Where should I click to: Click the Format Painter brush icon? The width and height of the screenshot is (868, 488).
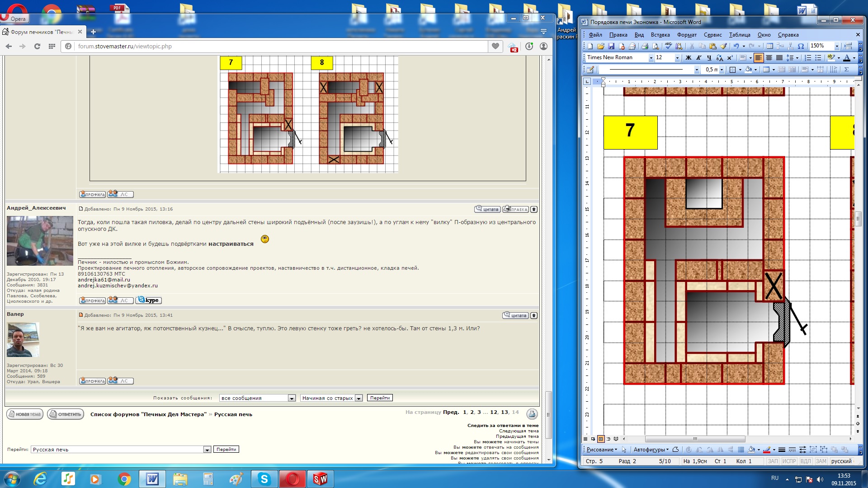point(724,46)
